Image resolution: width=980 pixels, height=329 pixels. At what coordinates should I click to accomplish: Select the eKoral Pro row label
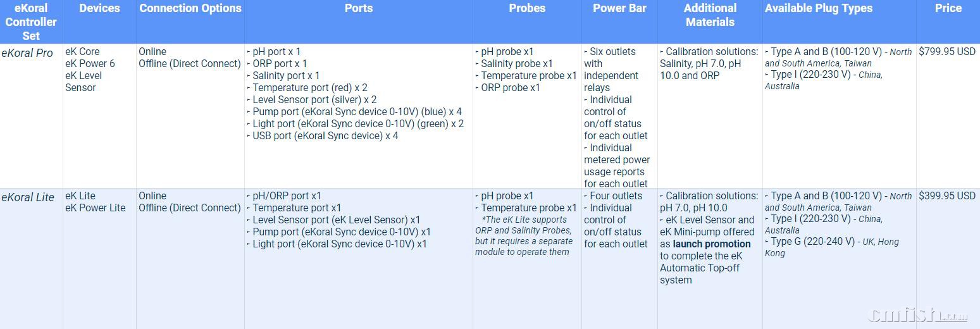pos(27,53)
